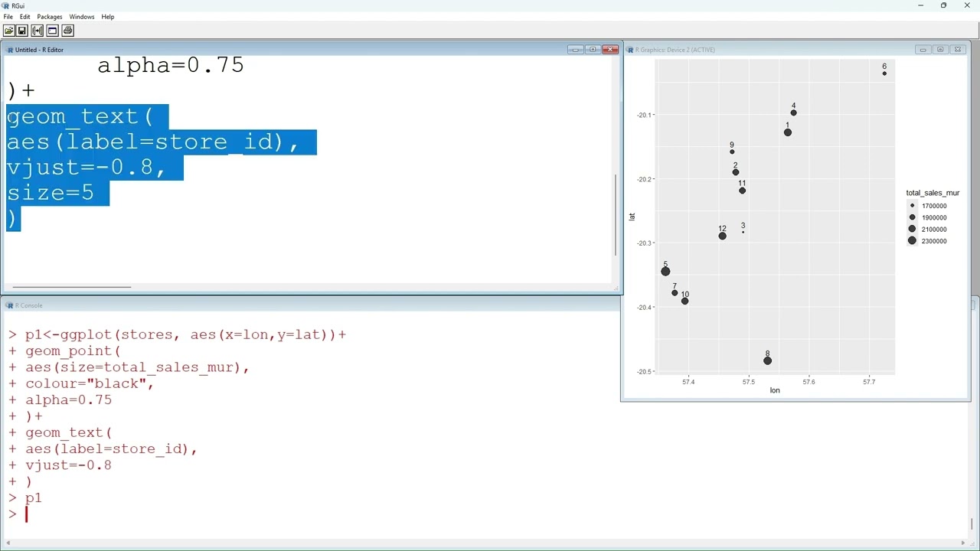
Task: Click the R Editor horizontal scrollbar thumb
Action: [x=72, y=287]
